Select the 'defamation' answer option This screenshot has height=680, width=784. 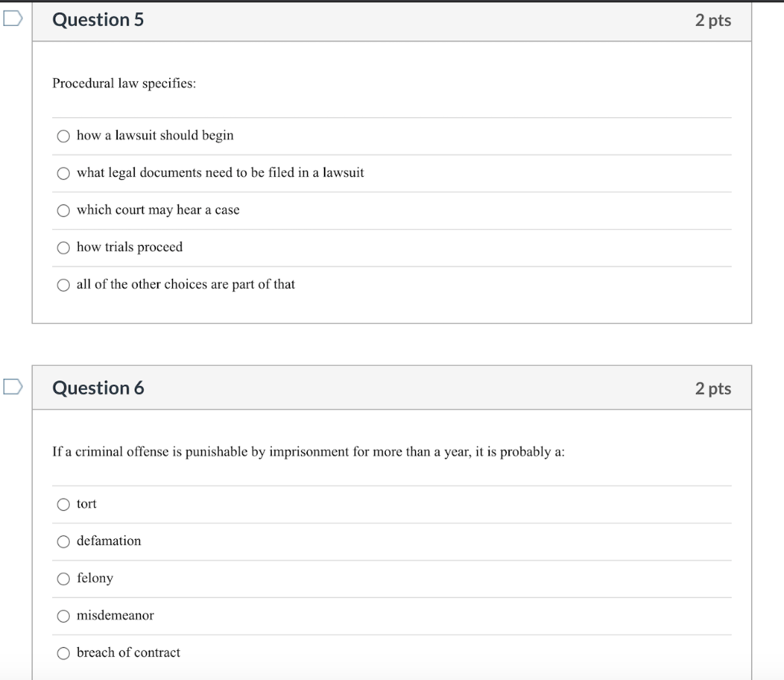63,541
